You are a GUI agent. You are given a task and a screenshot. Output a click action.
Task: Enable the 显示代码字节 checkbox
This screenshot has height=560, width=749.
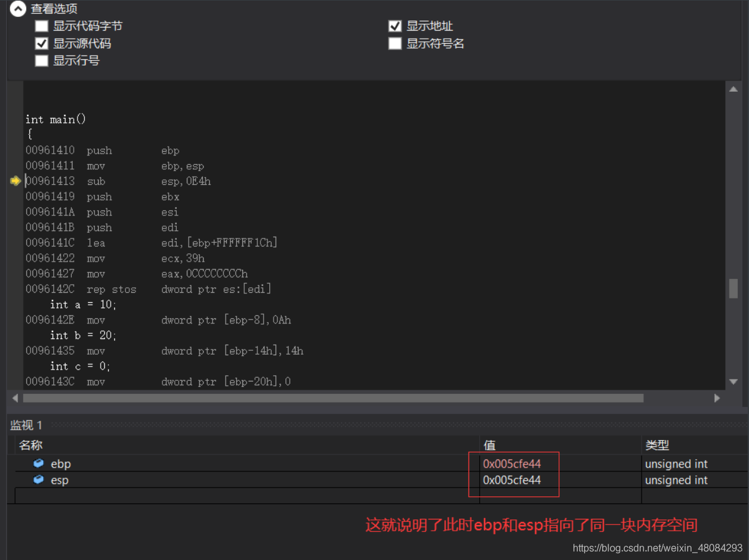[x=42, y=26]
